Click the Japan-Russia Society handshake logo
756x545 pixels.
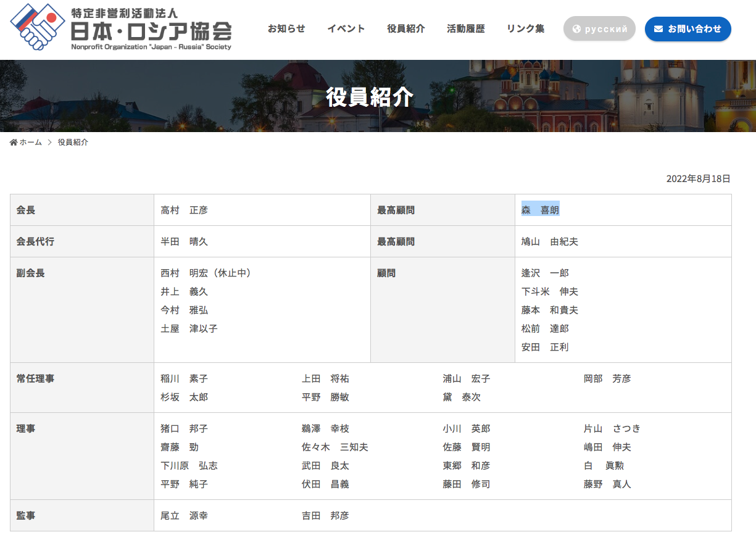coord(37,27)
